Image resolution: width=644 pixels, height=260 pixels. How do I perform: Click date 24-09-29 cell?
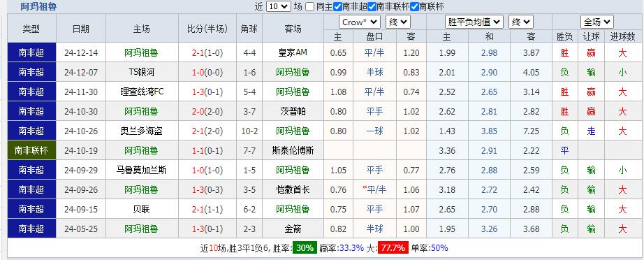[x=81, y=170]
